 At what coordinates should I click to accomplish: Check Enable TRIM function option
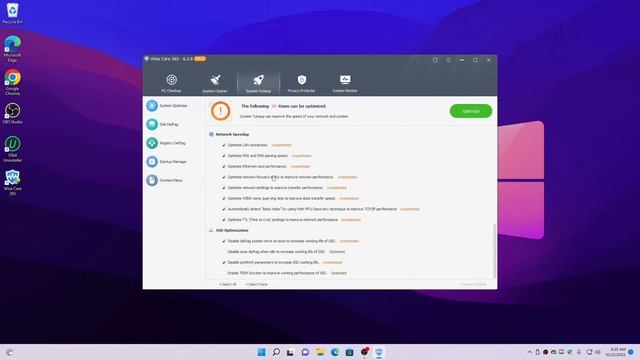(224, 273)
